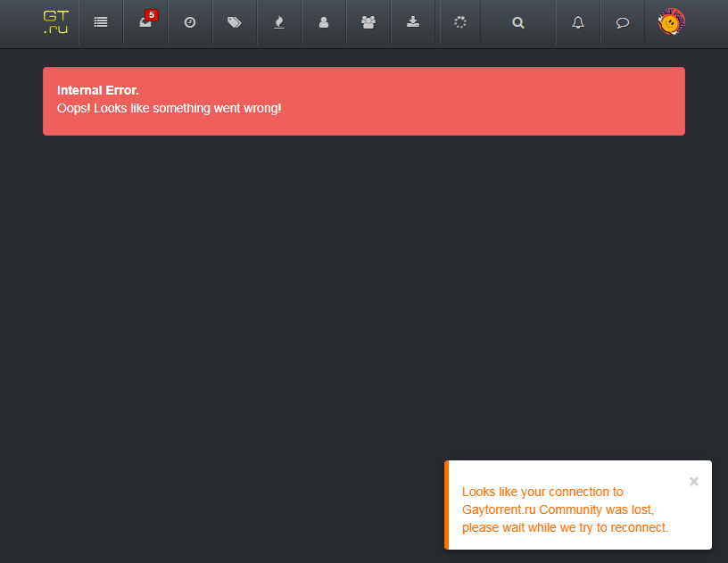Click the loading spinner icon
The image size is (728, 563).
(459, 22)
